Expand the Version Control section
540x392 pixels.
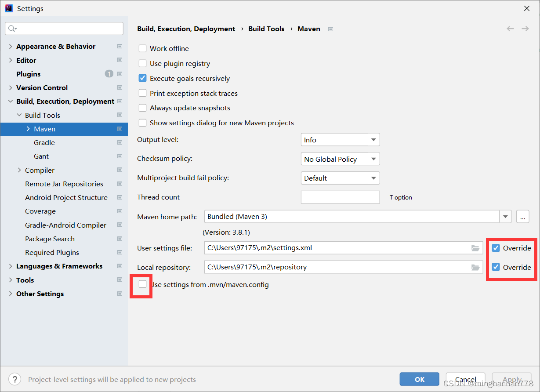point(11,87)
